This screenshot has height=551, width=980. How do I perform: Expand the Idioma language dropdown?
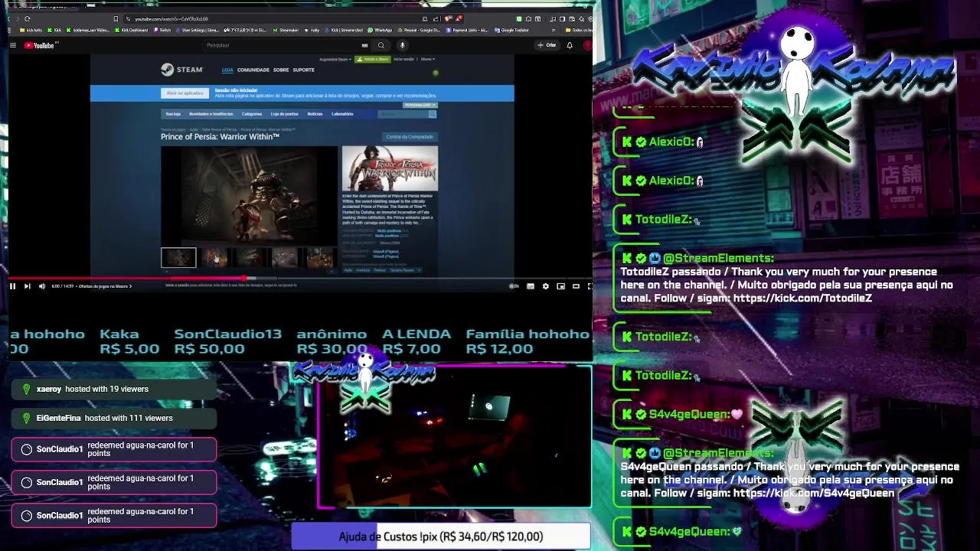(x=427, y=59)
